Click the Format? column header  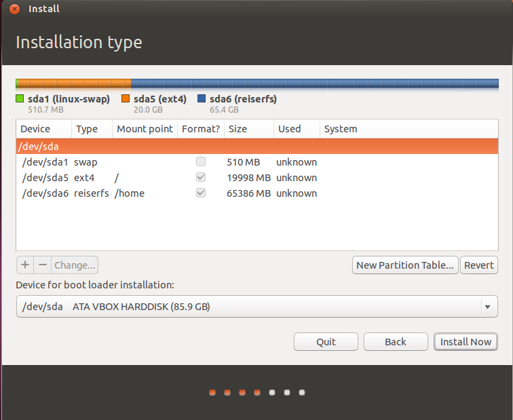click(201, 129)
